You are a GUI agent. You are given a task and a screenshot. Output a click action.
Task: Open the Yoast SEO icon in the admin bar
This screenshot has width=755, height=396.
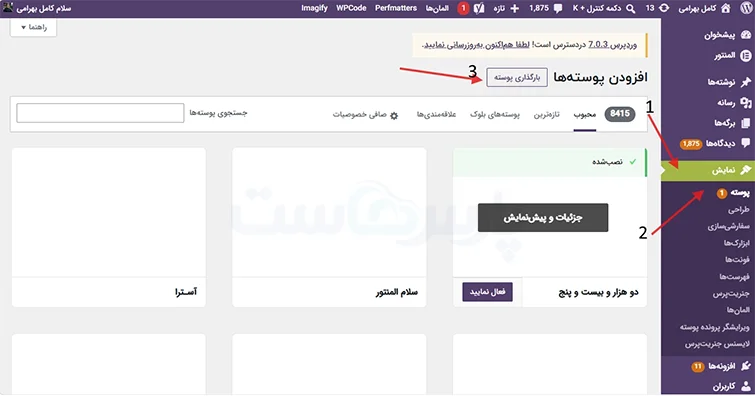coord(479,8)
